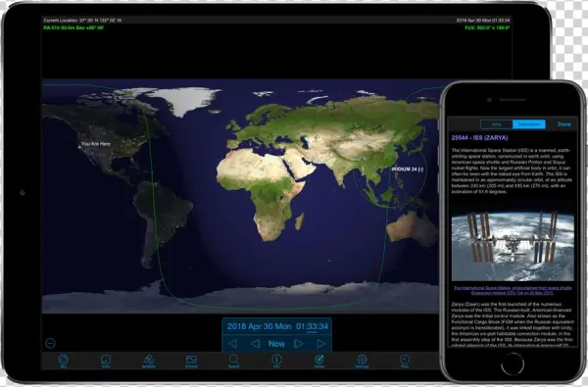588x387 pixels.
Task: Switch to the Ground view icon
Action: (191, 361)
